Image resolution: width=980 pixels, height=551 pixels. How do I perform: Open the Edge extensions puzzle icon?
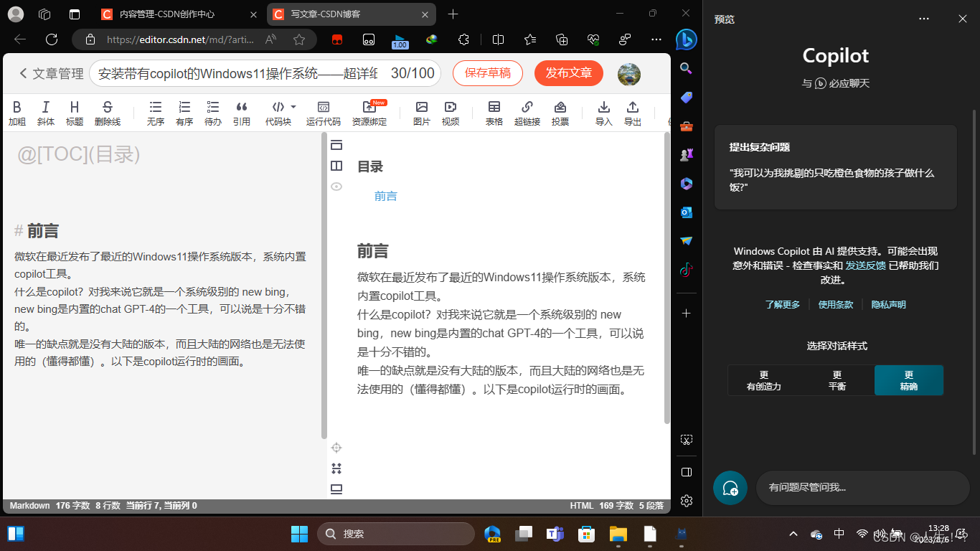click(464, 39)
